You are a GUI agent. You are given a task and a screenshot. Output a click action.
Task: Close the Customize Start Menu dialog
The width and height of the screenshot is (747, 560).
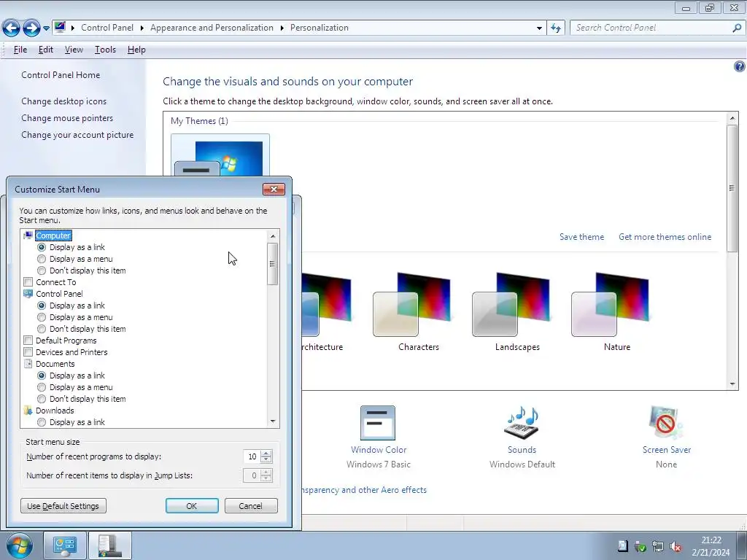274,189
